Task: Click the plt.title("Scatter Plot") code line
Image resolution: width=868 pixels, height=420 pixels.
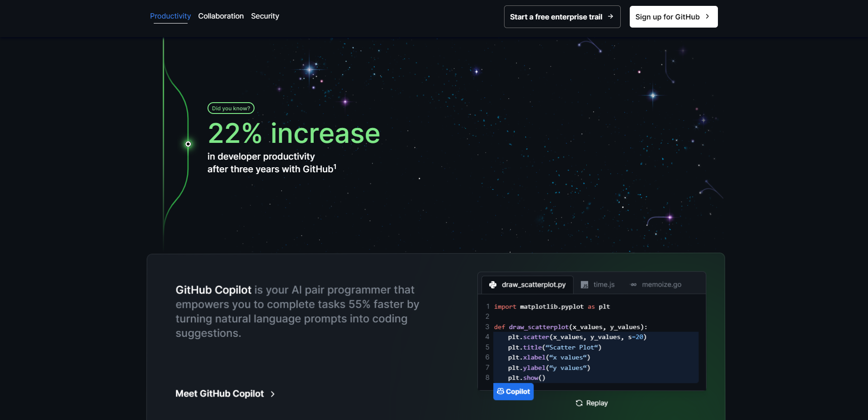Action: pos(555,347)
